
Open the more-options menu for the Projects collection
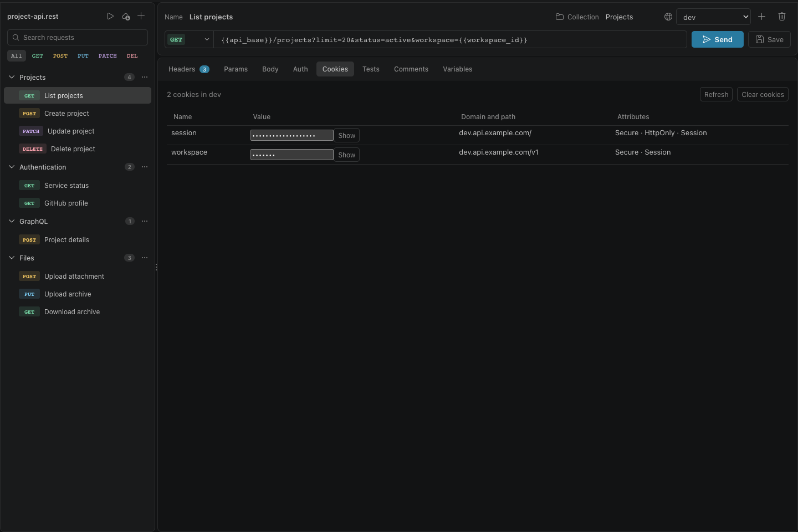(145, 77)
